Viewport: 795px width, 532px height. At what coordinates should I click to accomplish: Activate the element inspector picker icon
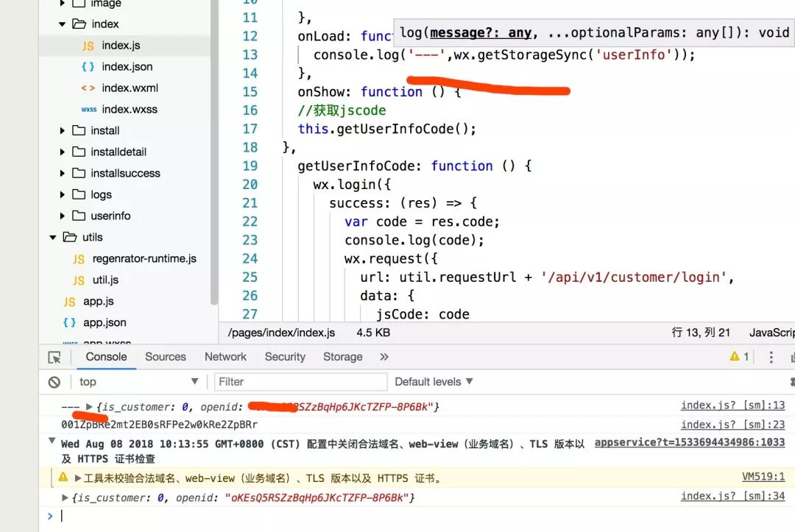click(x=54, y=357)
